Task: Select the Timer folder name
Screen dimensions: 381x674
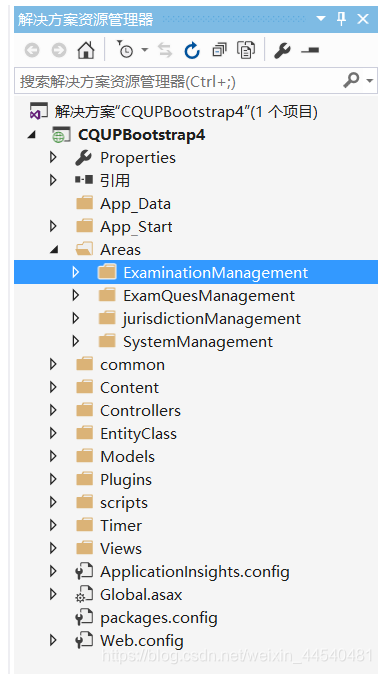Action: (x=121, y=525)
